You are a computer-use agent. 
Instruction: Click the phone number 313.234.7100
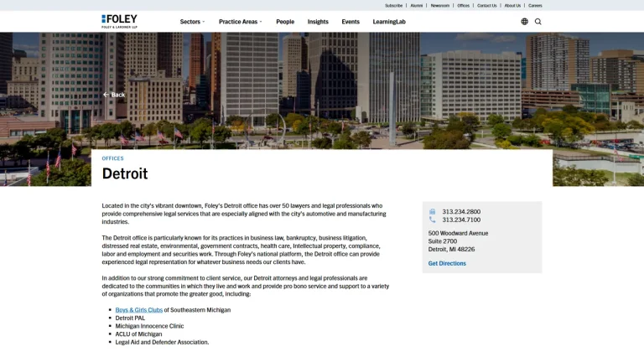tap(461, 220)
